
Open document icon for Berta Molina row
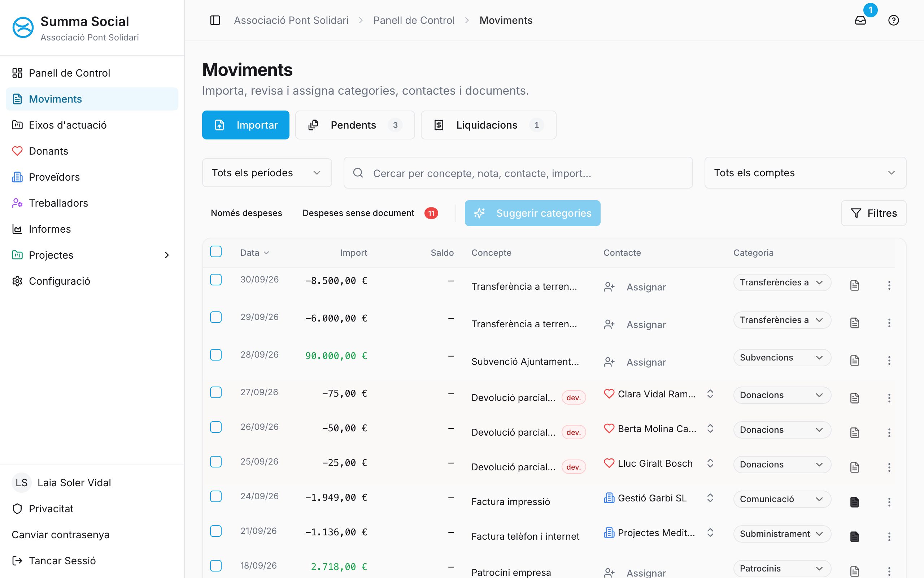pyautogui.click(x=854, y=433)
